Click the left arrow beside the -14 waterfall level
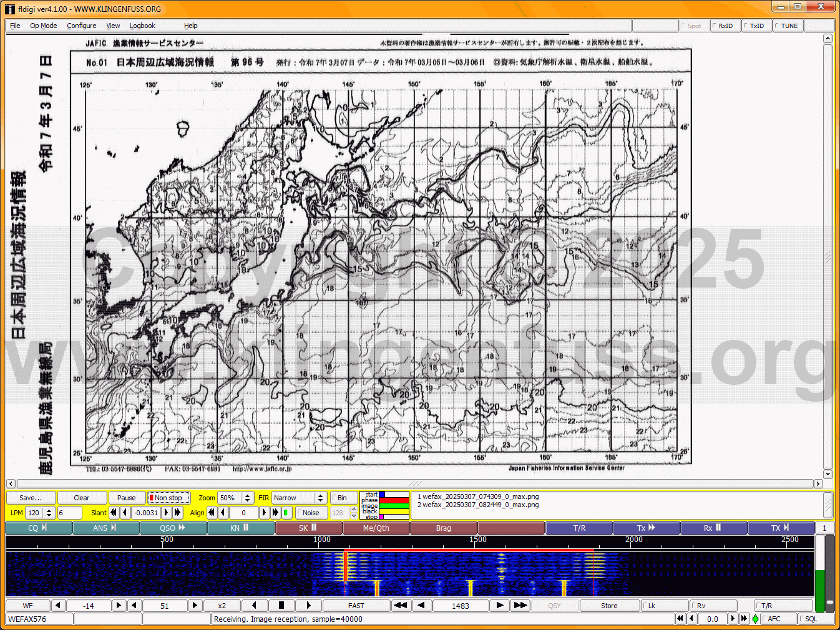Viewport: 840px width, 630px height. coord(57,606)
